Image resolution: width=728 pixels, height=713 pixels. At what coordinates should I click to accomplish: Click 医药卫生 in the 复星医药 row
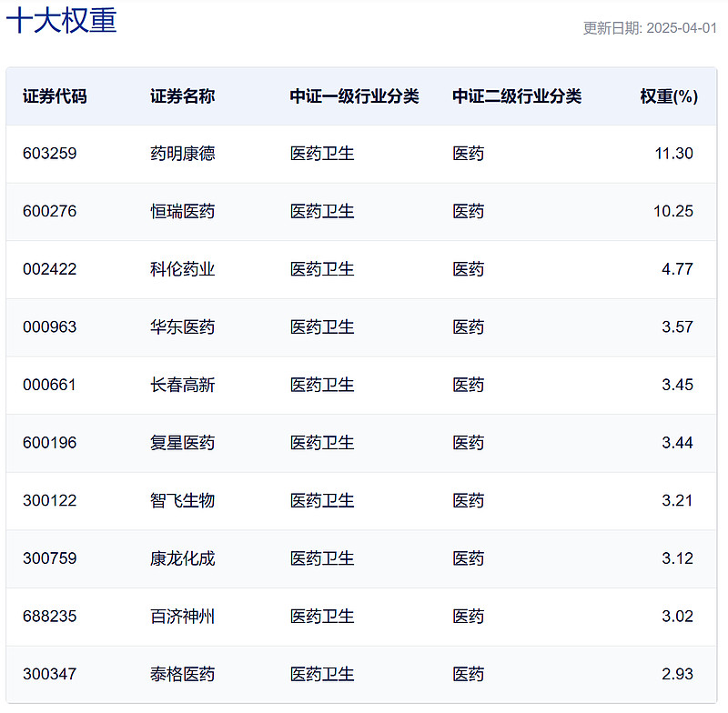(x=322, y=443)
